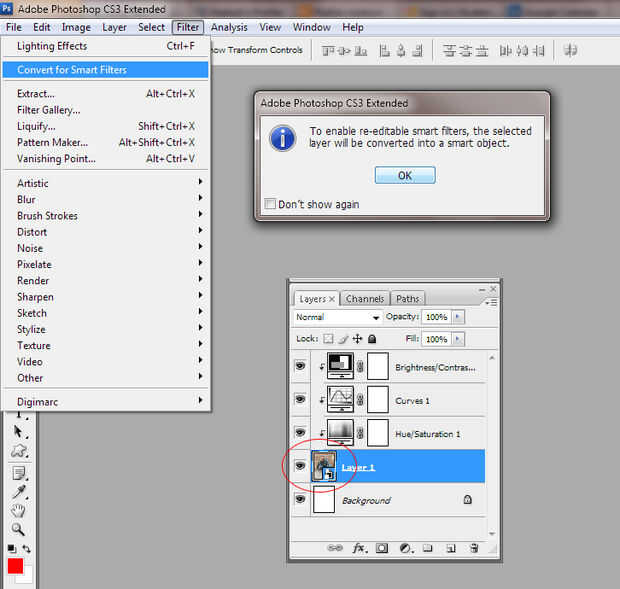Open Fill slider arrow
The width and height of the screenshot is (620, 589).
tap(458, 339)
